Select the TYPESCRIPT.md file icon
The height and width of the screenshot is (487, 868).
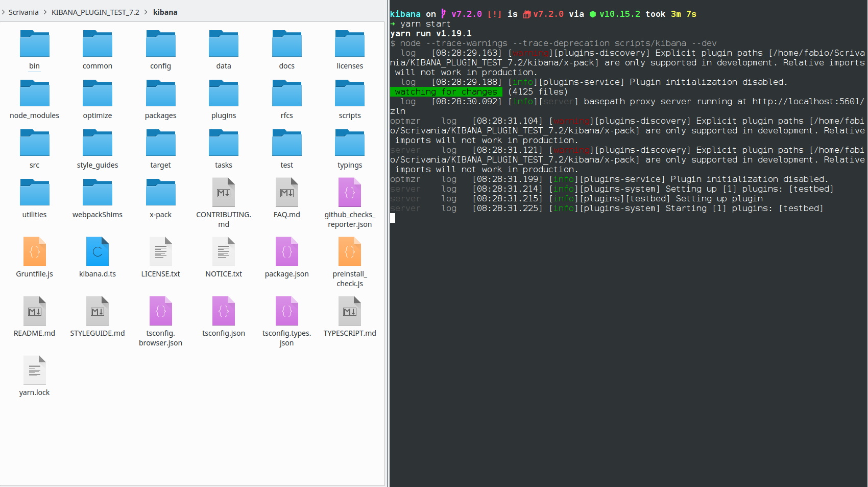click(350, 311)
